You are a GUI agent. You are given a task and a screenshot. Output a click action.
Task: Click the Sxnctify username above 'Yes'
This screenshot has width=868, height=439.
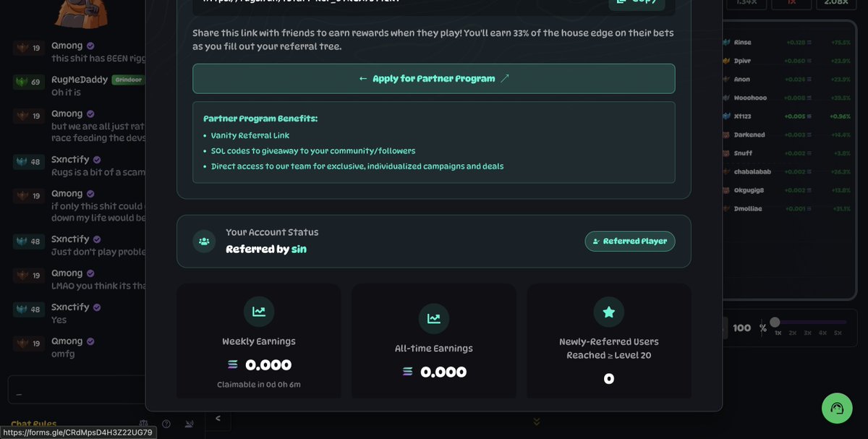click(x=70, y=307)
